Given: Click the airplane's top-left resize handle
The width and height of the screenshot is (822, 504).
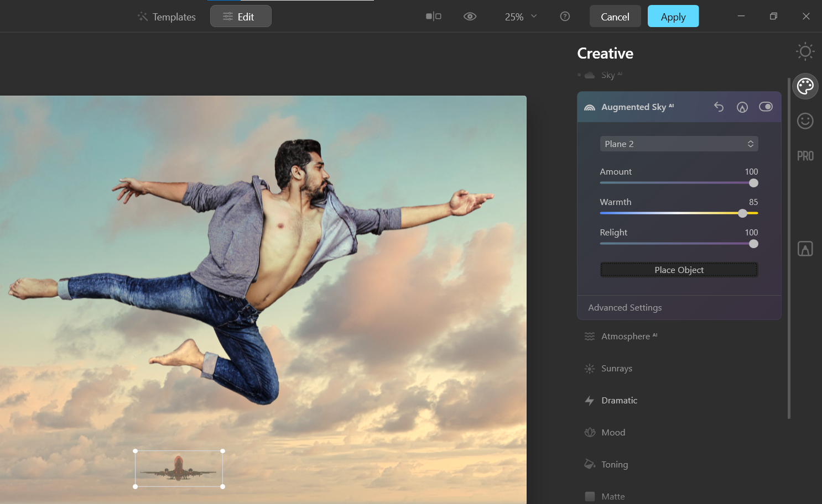Looking at the screenshot, I should coord(136,451).
